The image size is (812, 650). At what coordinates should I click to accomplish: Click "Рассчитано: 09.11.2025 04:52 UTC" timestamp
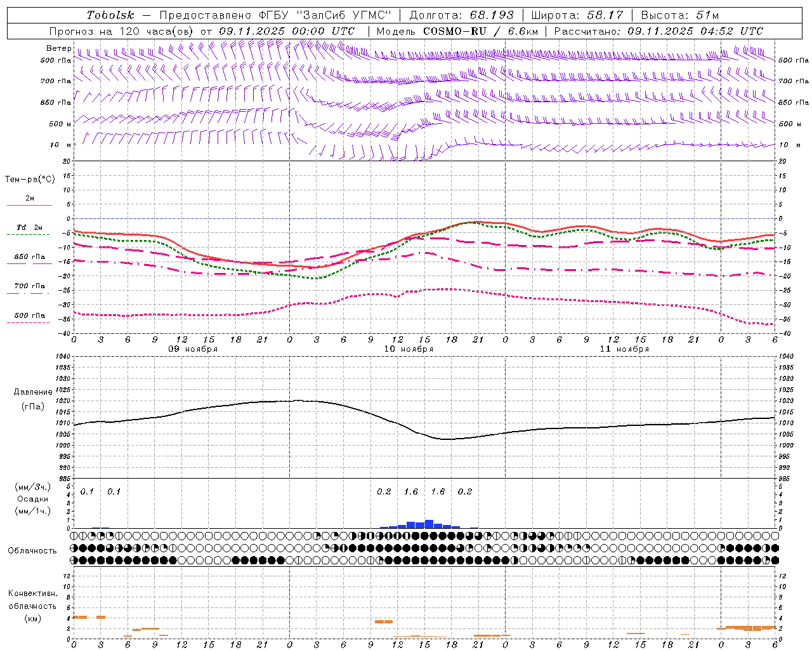(x=658, y=31)
